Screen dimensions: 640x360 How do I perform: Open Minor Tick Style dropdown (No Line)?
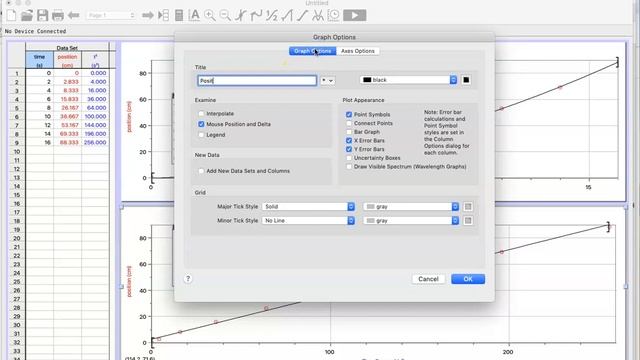[309, 220]
